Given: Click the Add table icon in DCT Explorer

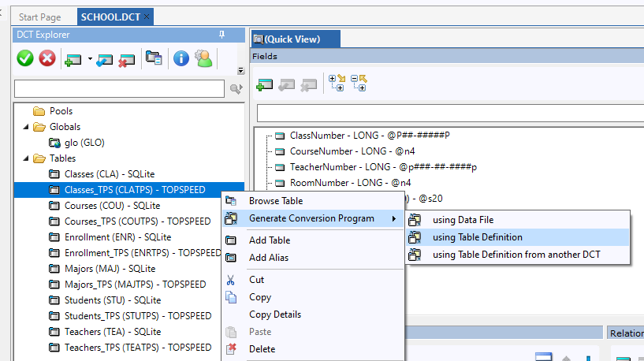Looking at the screenshot, I should 74,59.
